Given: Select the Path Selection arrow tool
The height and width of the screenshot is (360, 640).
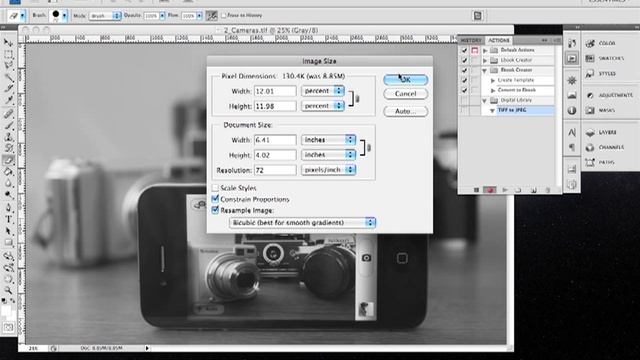Looking at the screenshot, I should click(8, 231).
